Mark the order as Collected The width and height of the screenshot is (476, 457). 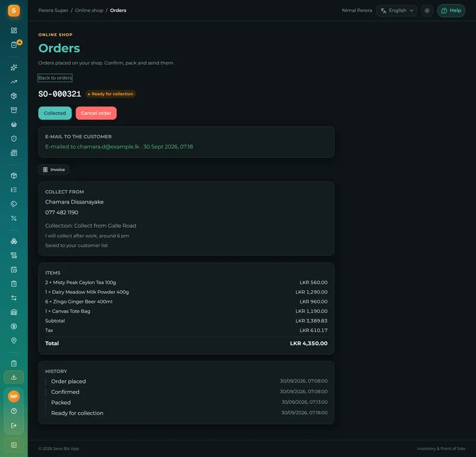pos(55,113)
